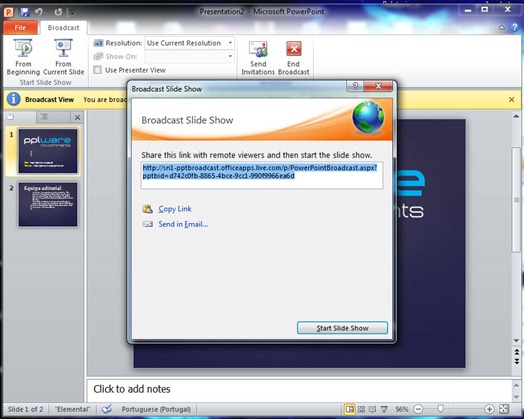The width and height of the screenshot is (524, 419).
Task: Click notes pane scroll down arrow
Action: [516, 397]
